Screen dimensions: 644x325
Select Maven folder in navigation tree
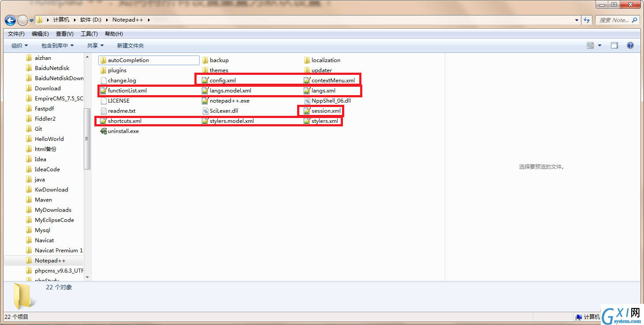[43, 199]
